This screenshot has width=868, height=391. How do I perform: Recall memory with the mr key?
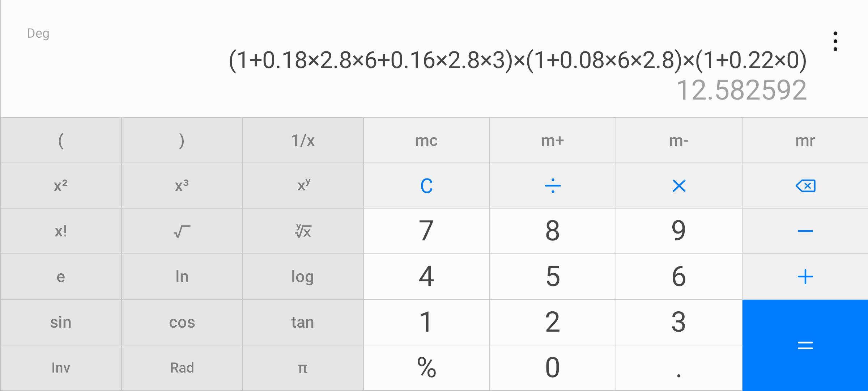[805, 140]
